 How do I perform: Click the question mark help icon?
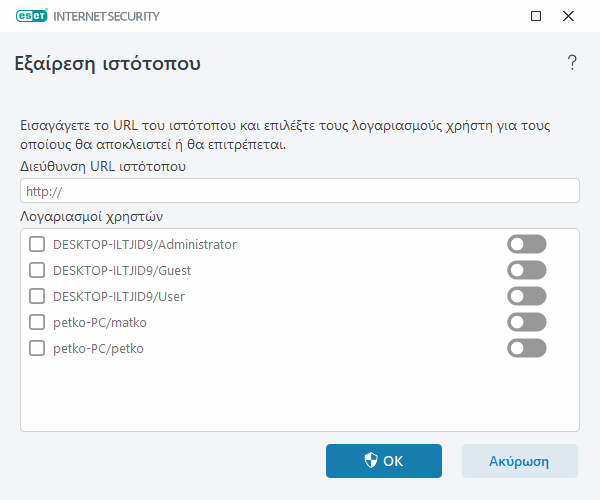tap(572, 64)
